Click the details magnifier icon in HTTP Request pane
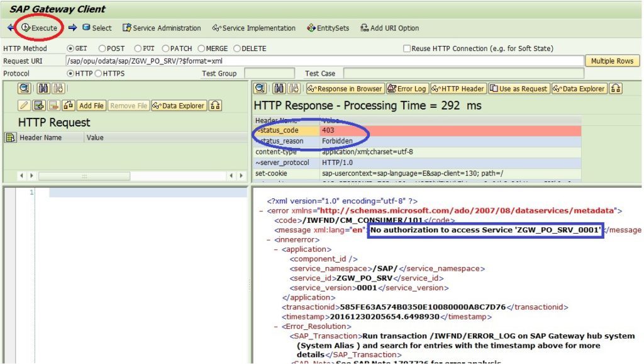Image resolution: width=644 pixels, height=364 pixels. [25, 88]
